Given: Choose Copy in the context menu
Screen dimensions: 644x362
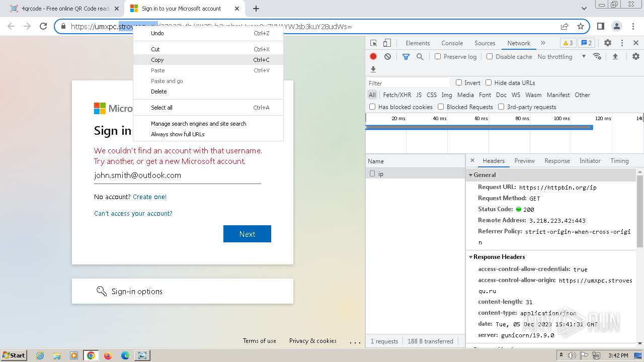Looking at the screenshot, I should pos(208,60).
